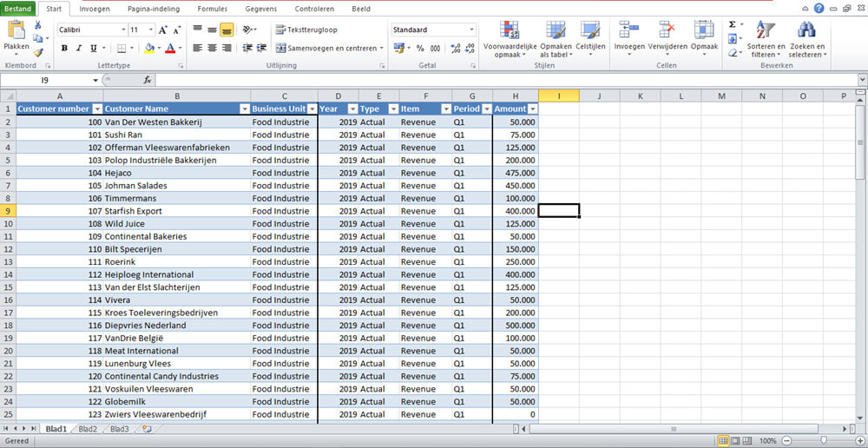The height and width of the screenshot is (448, 868).
Task: Increase decimal places
Action: tap(455, 48)
